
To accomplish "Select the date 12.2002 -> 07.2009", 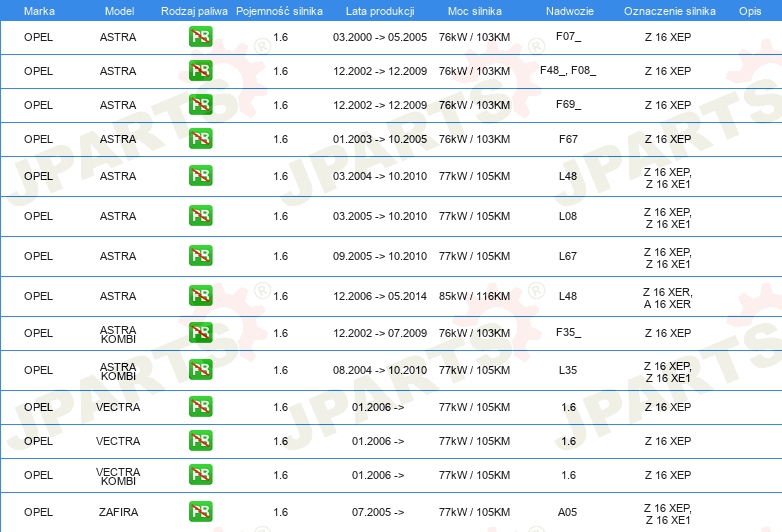I will coord(380,333).
